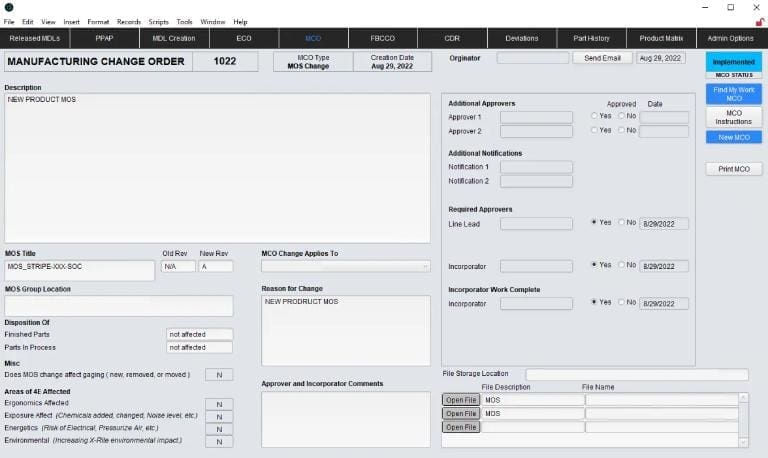Select No for Incorporator Work Complete

(622, 302)
